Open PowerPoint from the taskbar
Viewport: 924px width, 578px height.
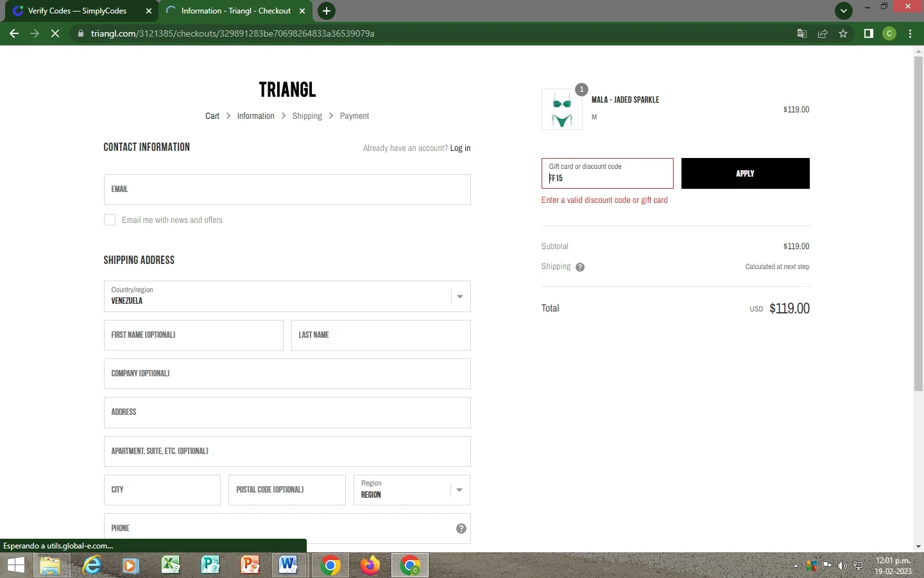250,565
